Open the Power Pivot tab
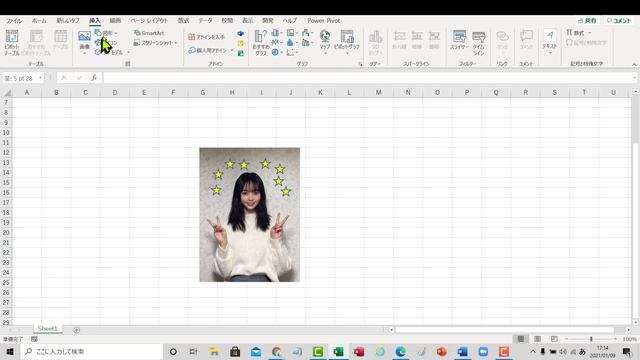640x360 pixels. pos(324,20)
